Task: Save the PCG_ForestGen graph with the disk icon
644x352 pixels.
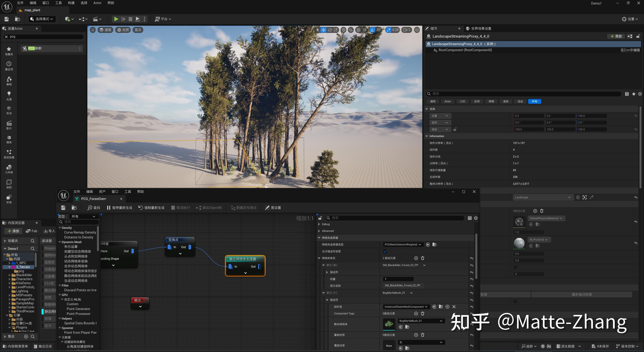Action: click(x=63, y=208)
